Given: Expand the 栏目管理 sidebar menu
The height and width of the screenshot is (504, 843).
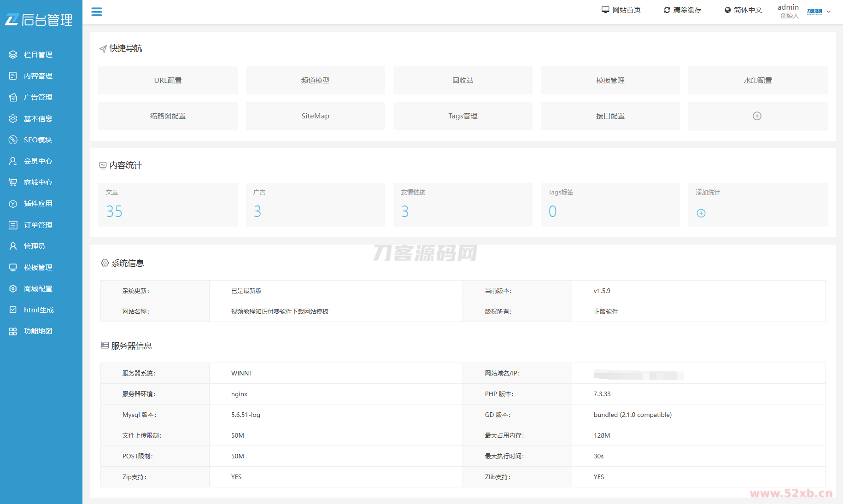Looking at the screenshot, I should coord(38,55).
